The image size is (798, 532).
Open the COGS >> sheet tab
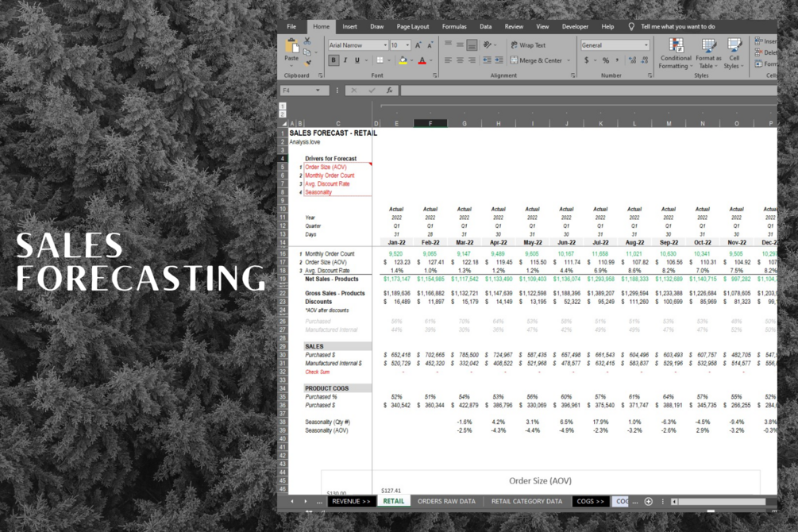(x=590, y=502)
